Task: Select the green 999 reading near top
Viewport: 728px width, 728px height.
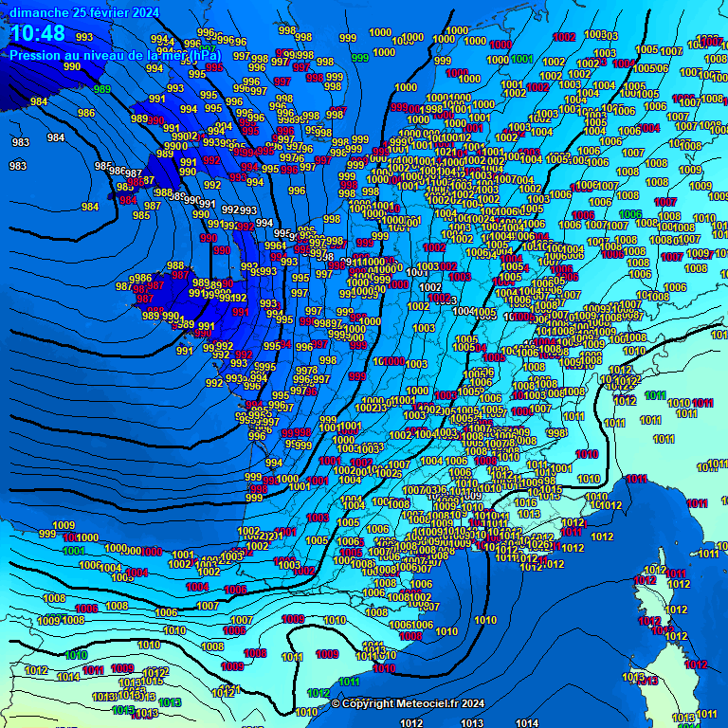Action: tap(360, 58)
